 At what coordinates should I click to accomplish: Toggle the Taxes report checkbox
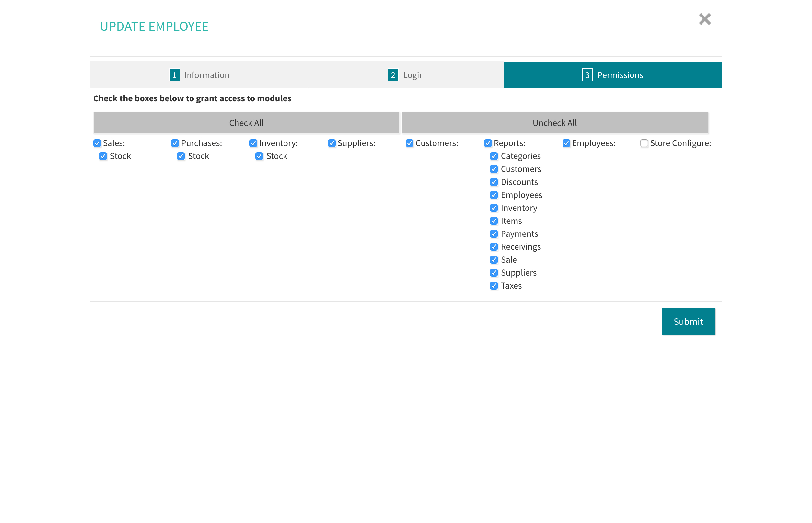(x=494, y=286)
